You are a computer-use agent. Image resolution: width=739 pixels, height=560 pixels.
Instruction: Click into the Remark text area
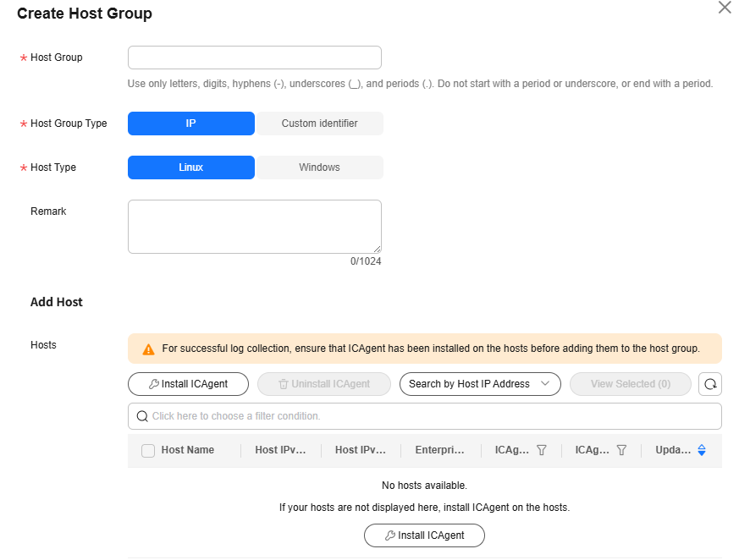255,227
